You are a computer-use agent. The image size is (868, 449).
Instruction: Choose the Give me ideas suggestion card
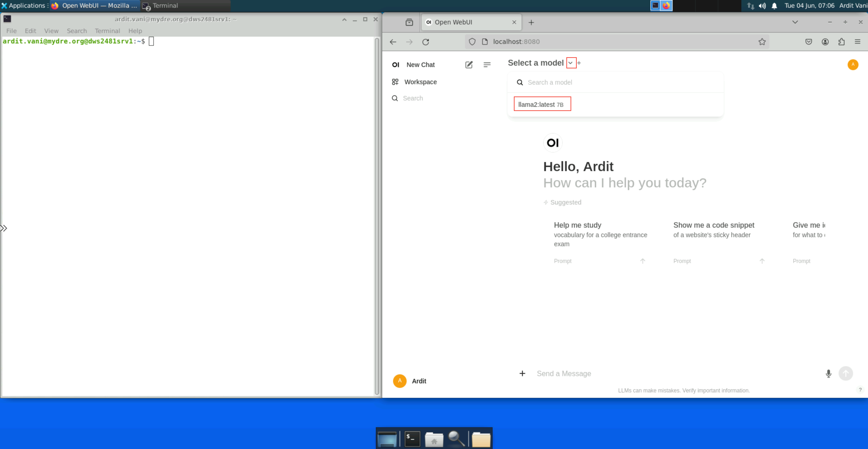pyautogui.click(x=809, y=242)
